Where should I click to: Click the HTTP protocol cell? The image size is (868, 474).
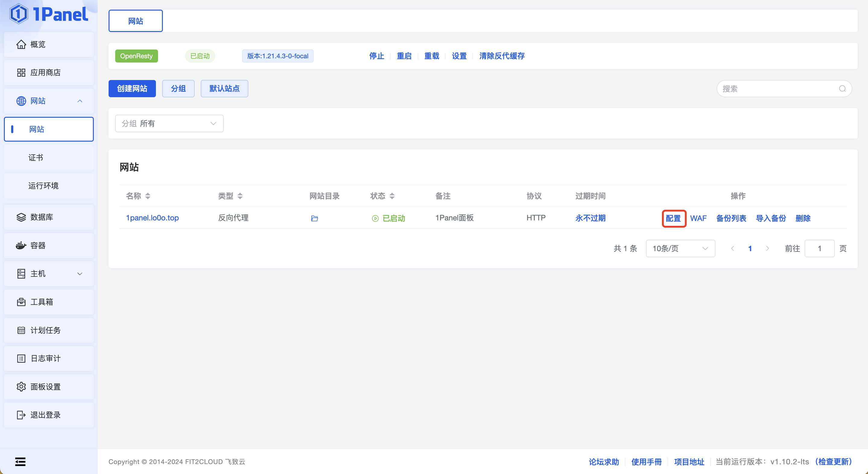[x=536, y=218]
